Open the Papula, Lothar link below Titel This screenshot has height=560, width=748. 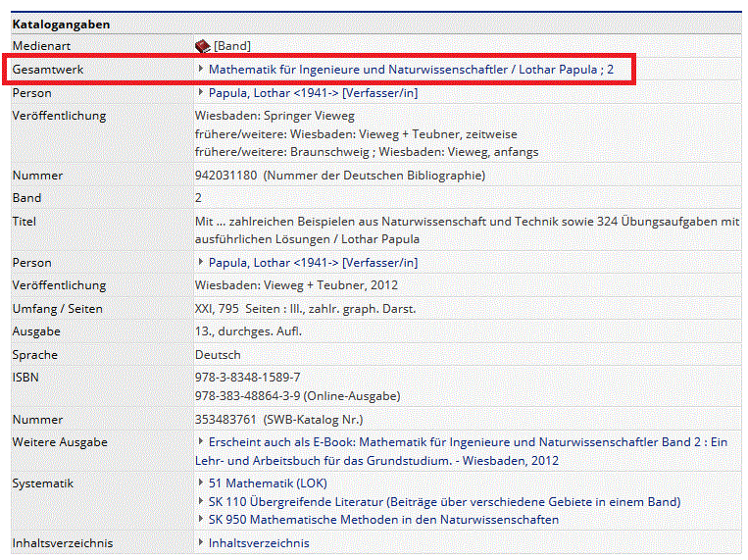[x=313, y=263]
